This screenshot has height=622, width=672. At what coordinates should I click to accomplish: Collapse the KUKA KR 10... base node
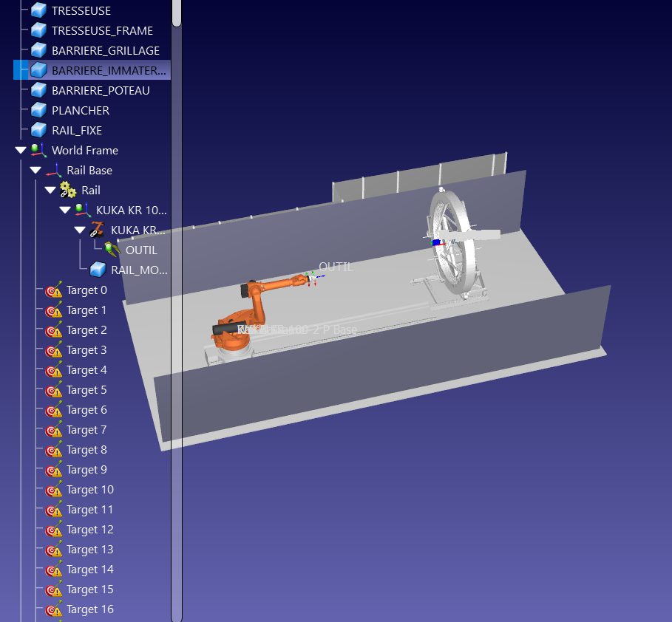pos(65,211)
